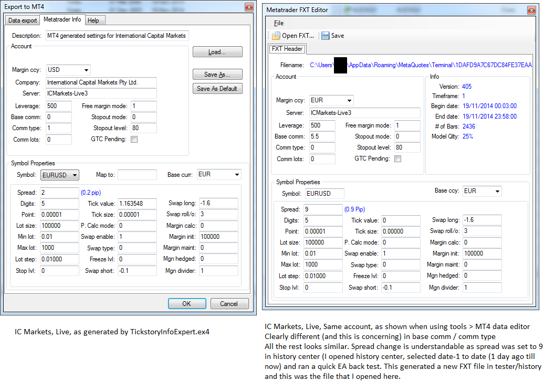Image resolution: width=555 pixels, height=392 pixels.
Task: Open the Help tab
Action: click(x=94, y=20)
